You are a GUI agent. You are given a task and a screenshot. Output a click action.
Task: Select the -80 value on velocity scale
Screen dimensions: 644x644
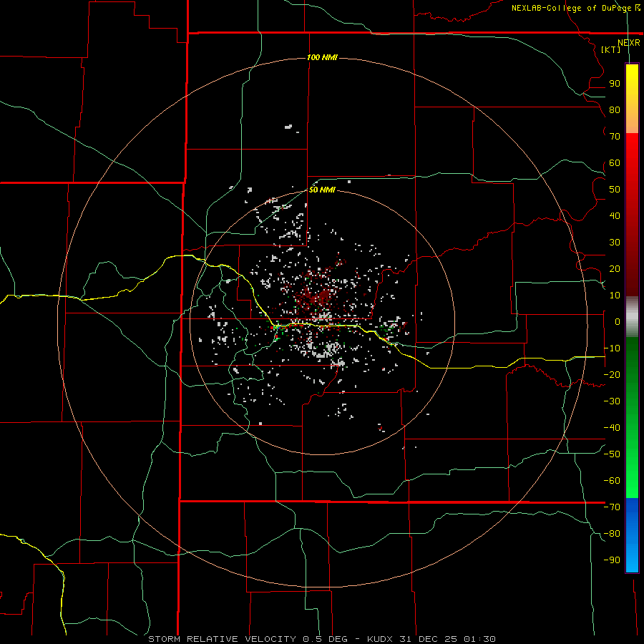tap(612, 534)
